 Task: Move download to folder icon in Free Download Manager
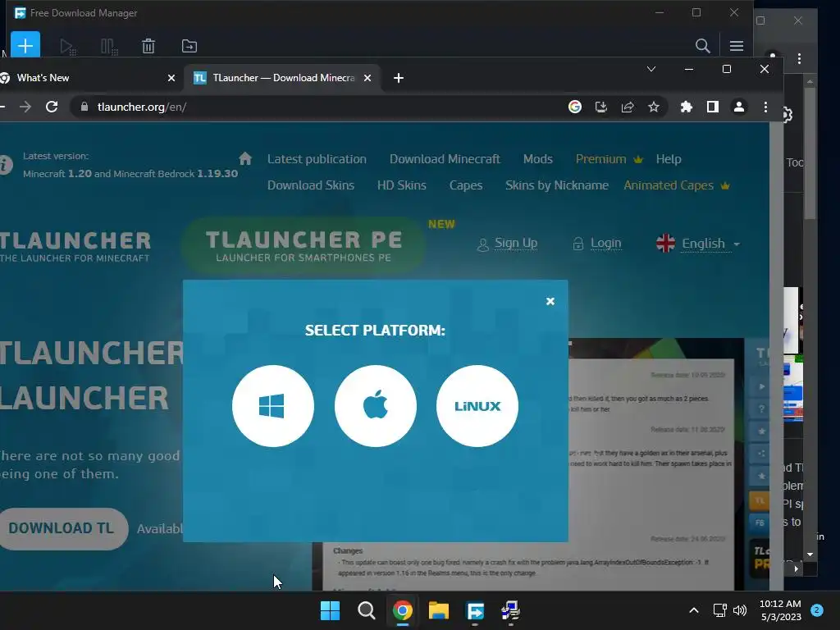click(189, 46)
